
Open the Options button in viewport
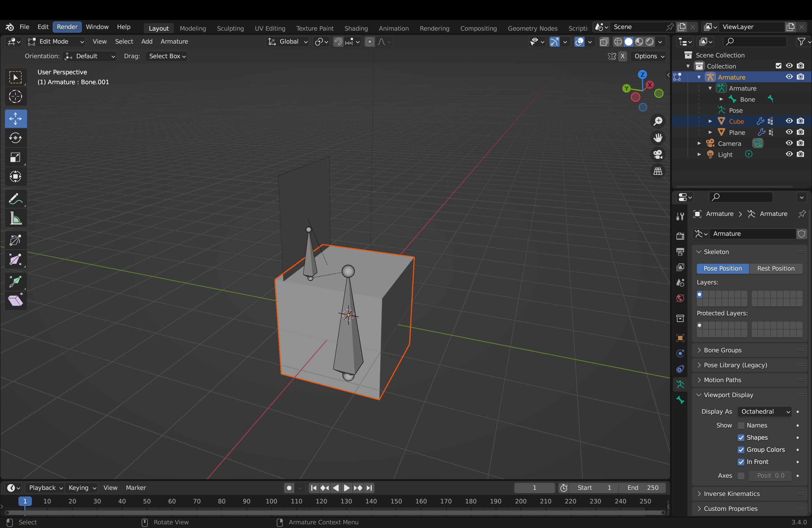point(648,56)
